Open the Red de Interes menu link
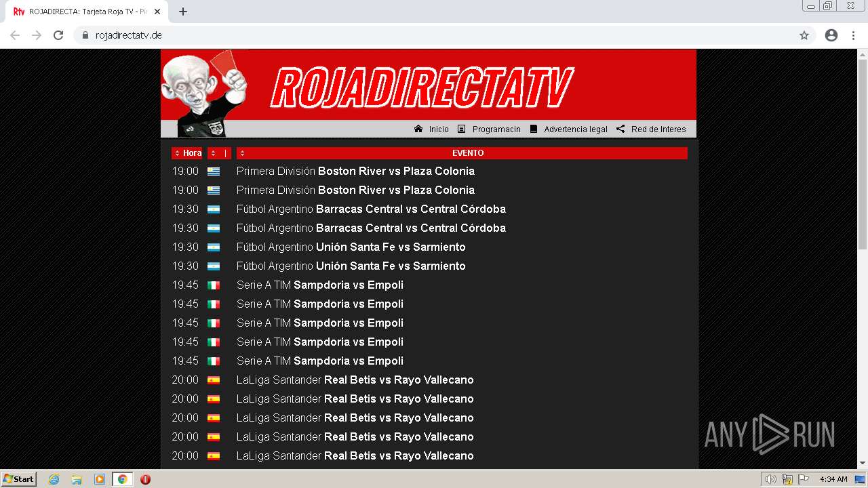 coord(658,129)
